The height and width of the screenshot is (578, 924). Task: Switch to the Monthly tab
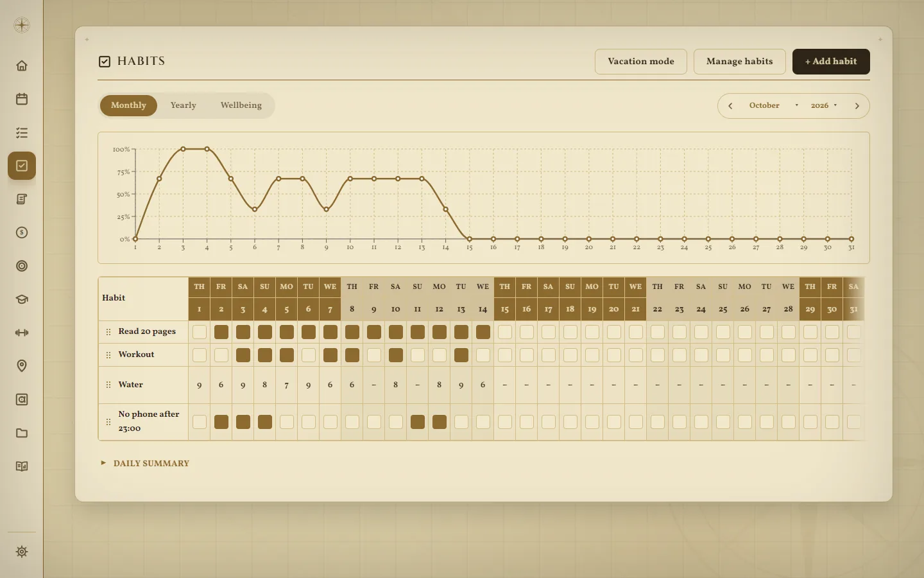pyautogui.click(x=128, y=105)
